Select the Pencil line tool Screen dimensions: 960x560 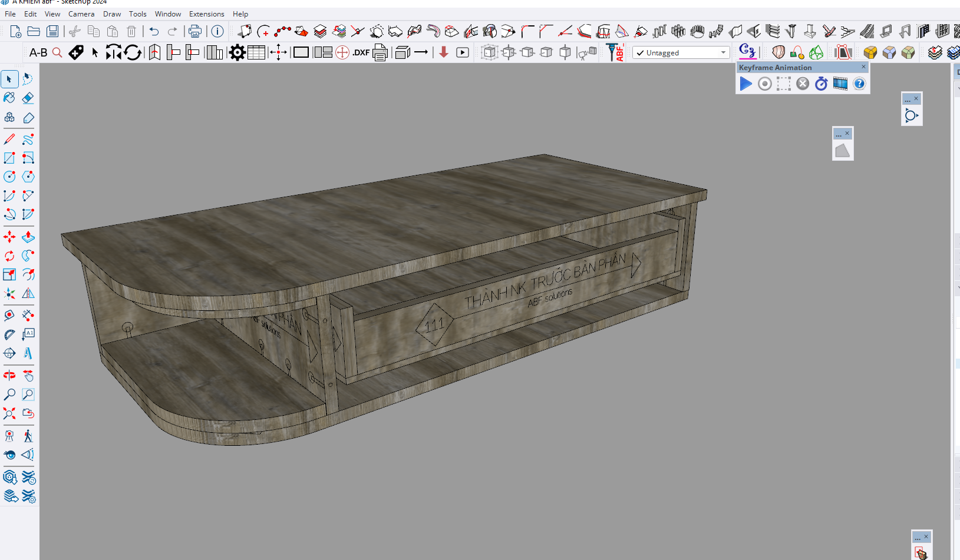point(9,140)
